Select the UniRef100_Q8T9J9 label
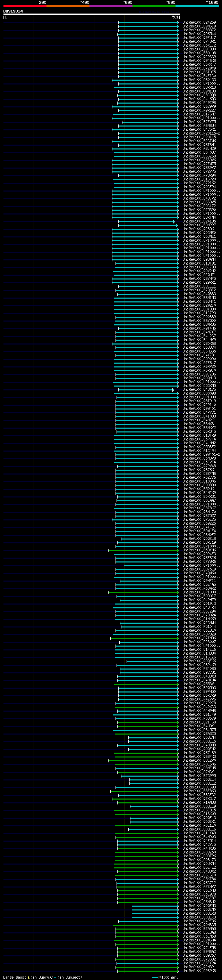This screenshot has height=980, width=222. 199,401
